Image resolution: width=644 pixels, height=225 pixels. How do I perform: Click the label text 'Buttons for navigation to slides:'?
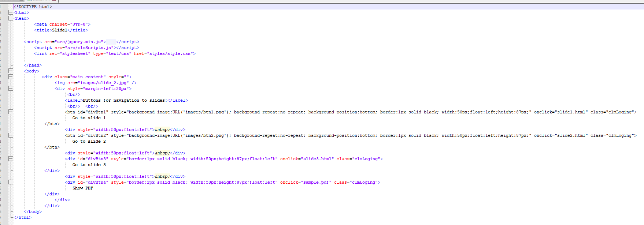pos(125,100)
